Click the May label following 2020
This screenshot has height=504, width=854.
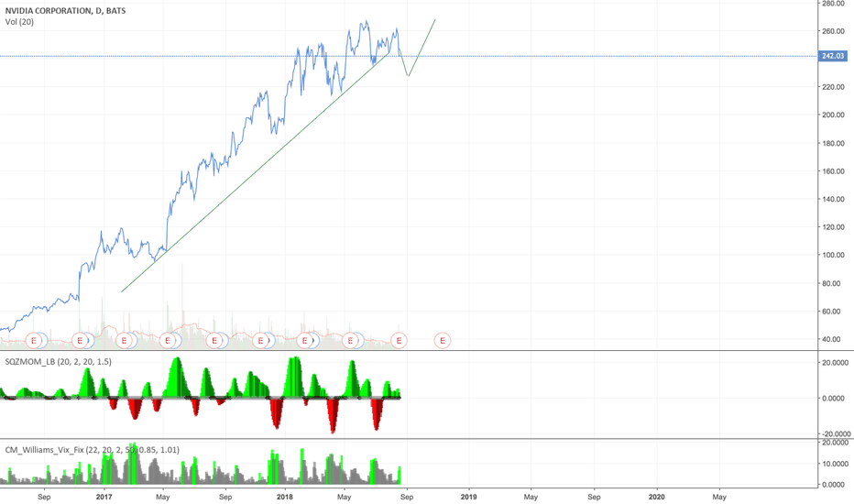pos(719,497)
